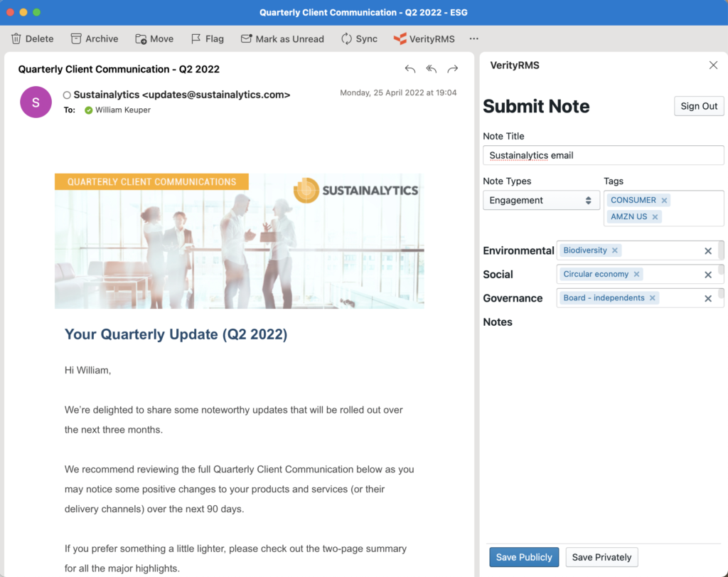The height and width of the screenshot is (577, 728).
Task: Click the macOS red close window button
Action: pyautogui.click(x=10, y=12)
